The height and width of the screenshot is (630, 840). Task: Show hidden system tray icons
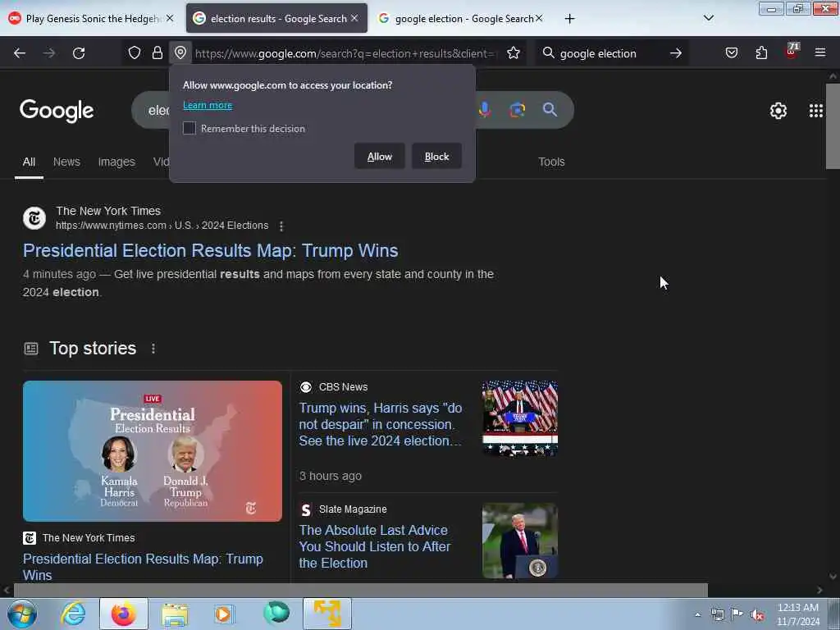pyautogui.click(x=697, y=614)
